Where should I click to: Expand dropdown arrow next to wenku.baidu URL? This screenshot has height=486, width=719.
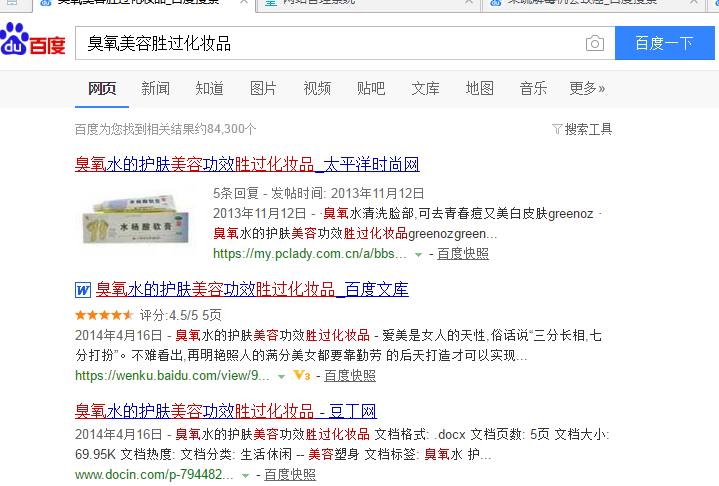point(282,377)
